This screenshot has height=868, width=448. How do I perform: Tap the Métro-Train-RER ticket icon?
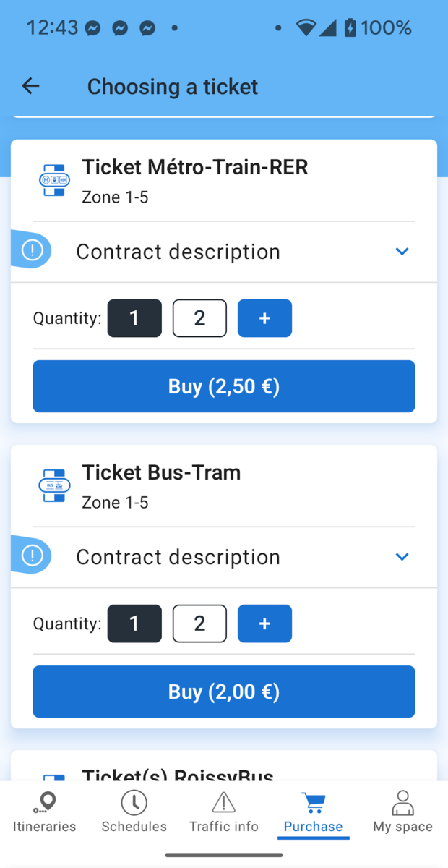coord(54,180)
